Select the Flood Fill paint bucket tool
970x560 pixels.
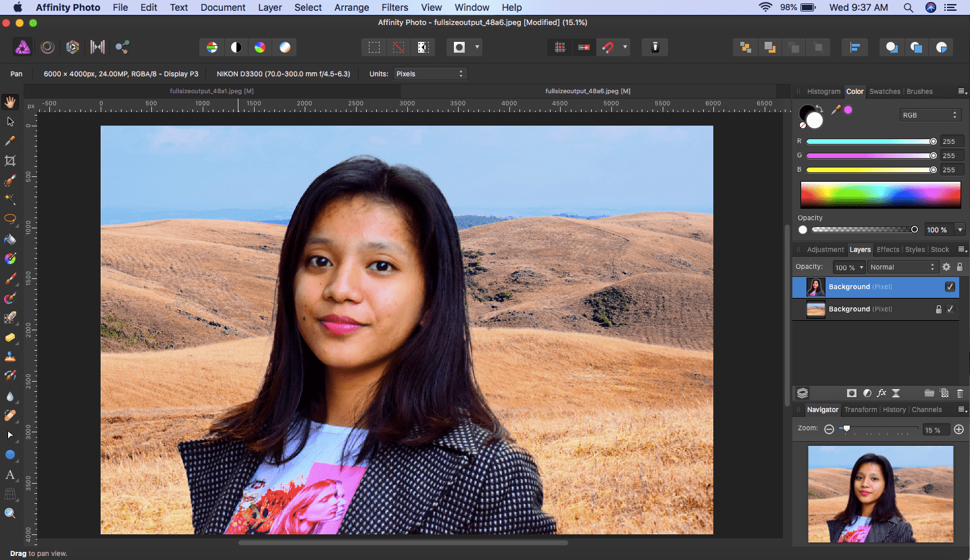click(x=10, y=239)
